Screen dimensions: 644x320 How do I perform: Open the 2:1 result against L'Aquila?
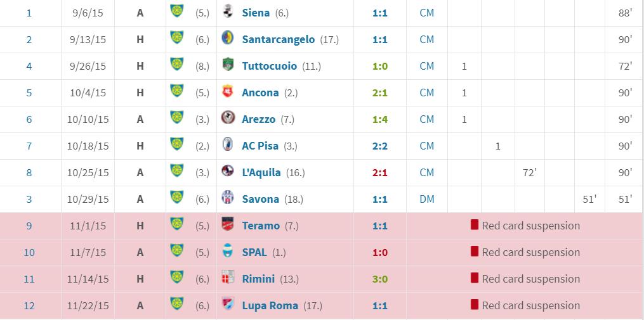point(380,172)
